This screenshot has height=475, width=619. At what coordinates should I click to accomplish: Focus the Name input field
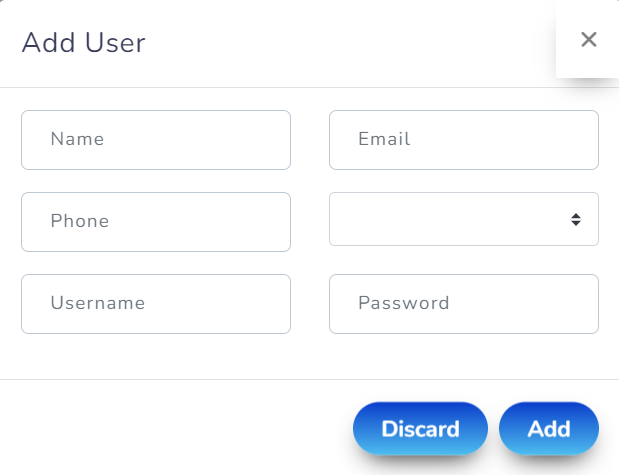(156, 140)
